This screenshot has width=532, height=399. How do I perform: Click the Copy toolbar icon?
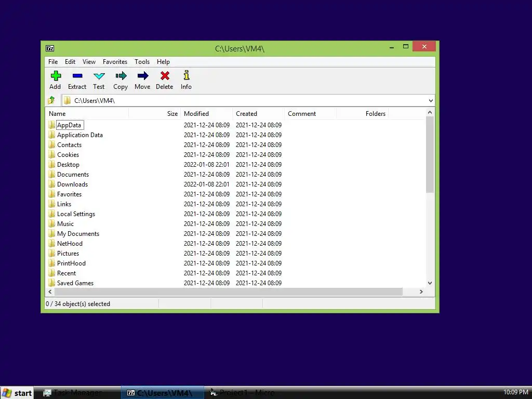point(121,76)
